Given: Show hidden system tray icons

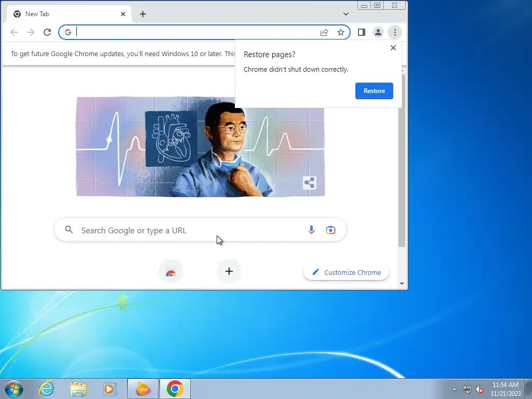Looking at the screenshot, I should tap(454, 389).
